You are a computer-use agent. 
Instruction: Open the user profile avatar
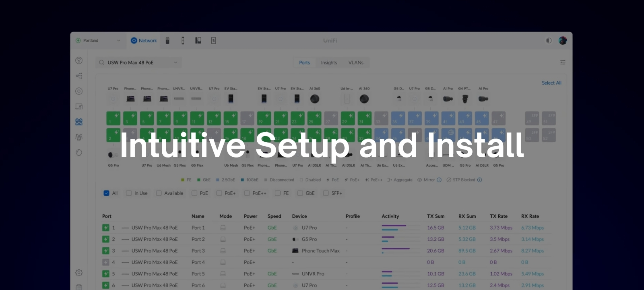tap(563, 41)
